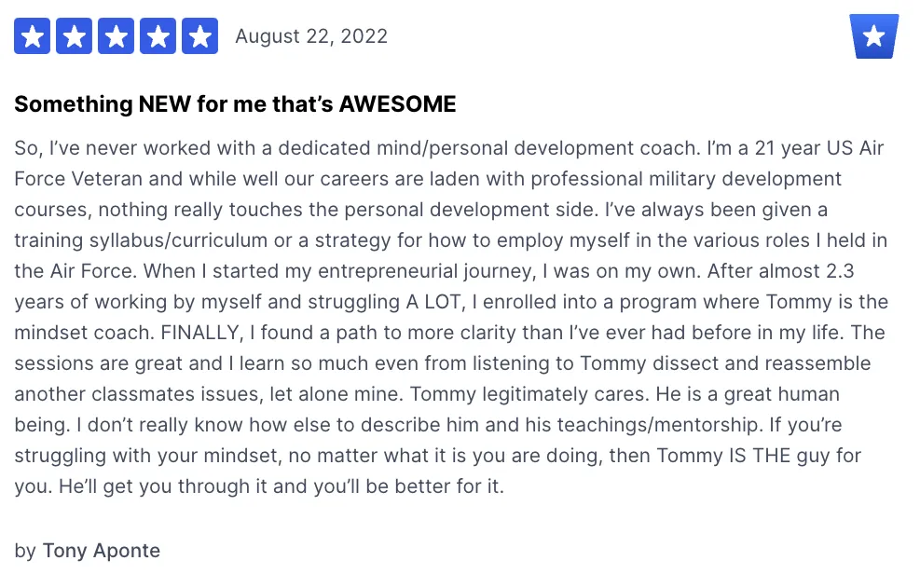Click the number 2.3 in the review
The width and height of the screenshot is (920, 588).
(x=840, y=271)
